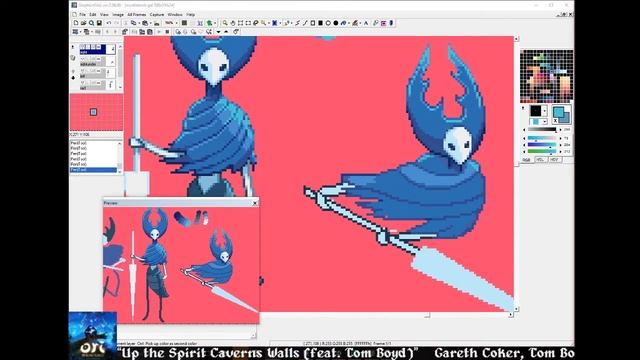The image size is (640, 360).
Task: Select the highlighted frame in frame list
Action: [93, 170]
